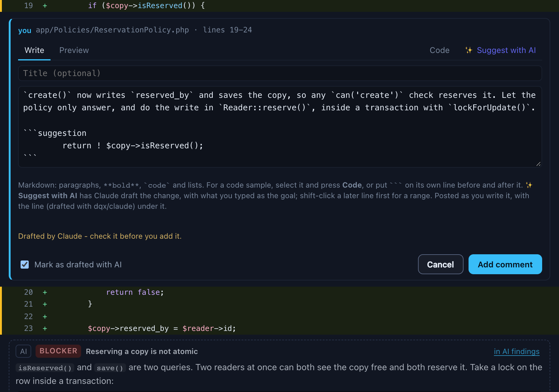The height and width of the screenshot is (392, 559).
Task: Click Add comment button
Action: tap(505, 264)
